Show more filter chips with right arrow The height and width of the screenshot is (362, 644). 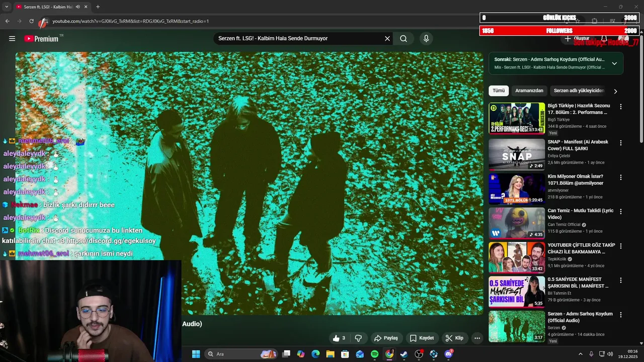click(615, 92)
